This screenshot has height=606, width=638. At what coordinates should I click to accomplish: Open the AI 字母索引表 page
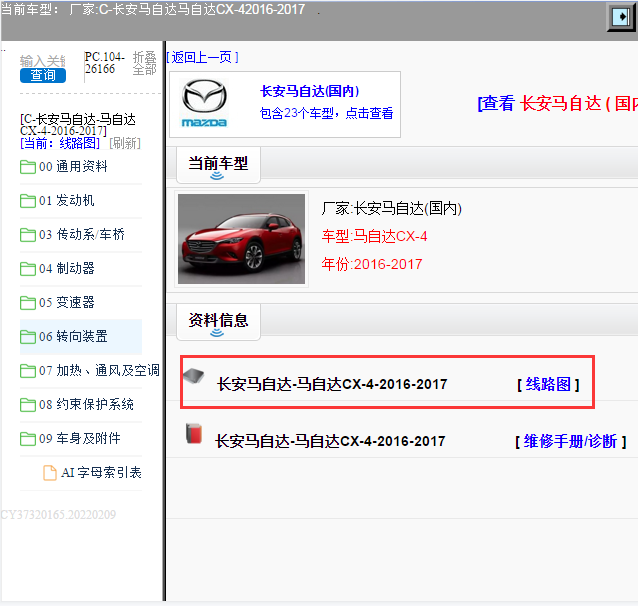(x=101, y=473)
